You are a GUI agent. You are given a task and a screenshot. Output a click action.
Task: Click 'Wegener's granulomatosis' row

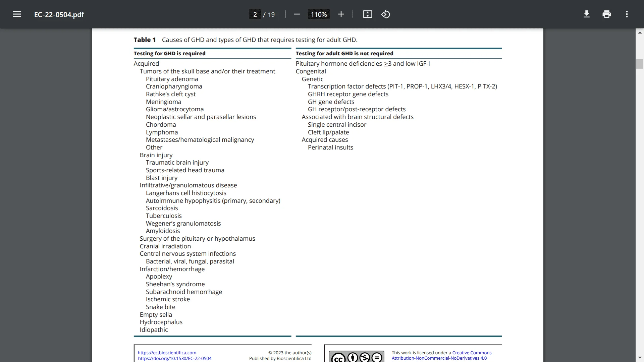click(183, 223)
